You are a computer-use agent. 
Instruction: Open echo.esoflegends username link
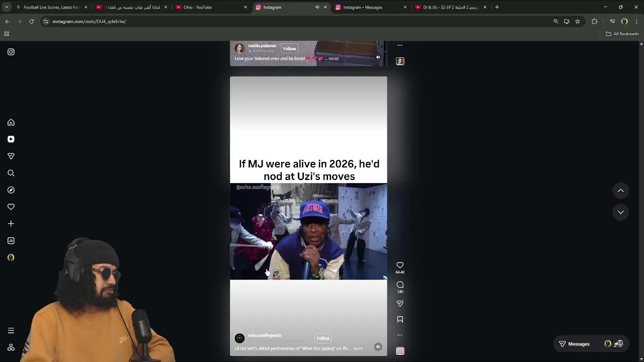tap(265, 335)
